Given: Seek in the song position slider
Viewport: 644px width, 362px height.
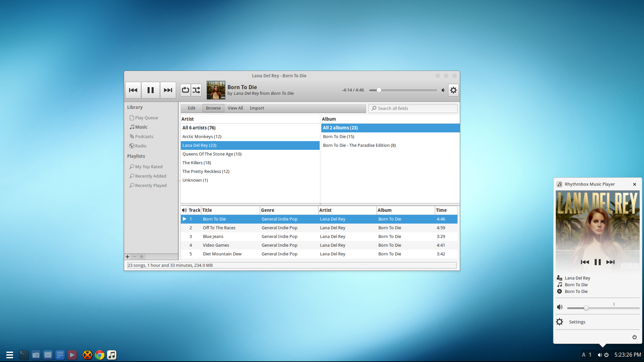Looking at the screenshot, I should click(x=403, y=90).
